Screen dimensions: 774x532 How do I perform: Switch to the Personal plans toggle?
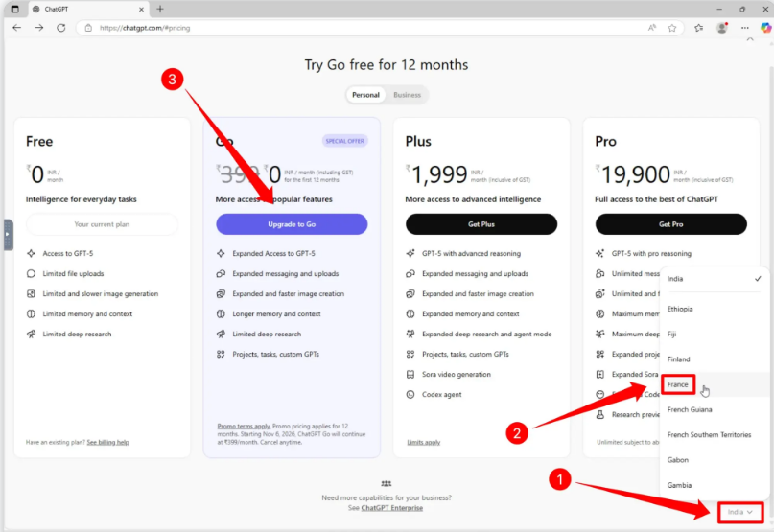pyautogui.click(x=365, y=95)
